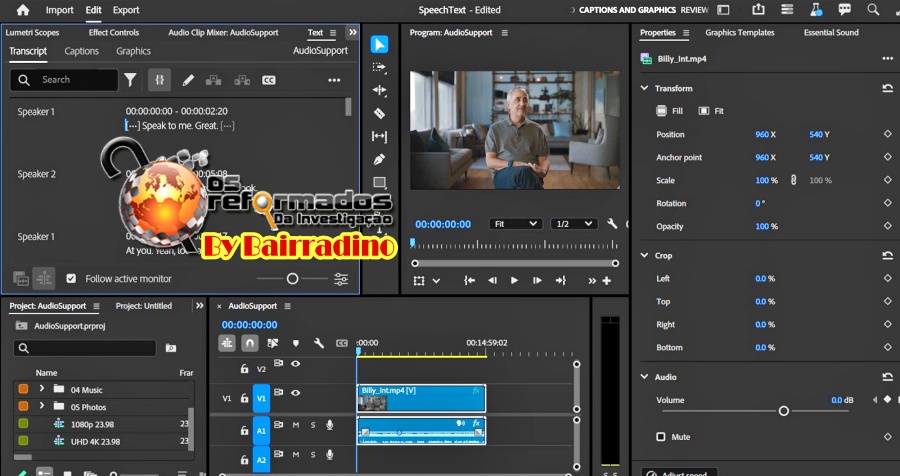Viewport: 900px width, 476px height.
Task: Click the transcript Search field
Action: click(x=64, y=80)
